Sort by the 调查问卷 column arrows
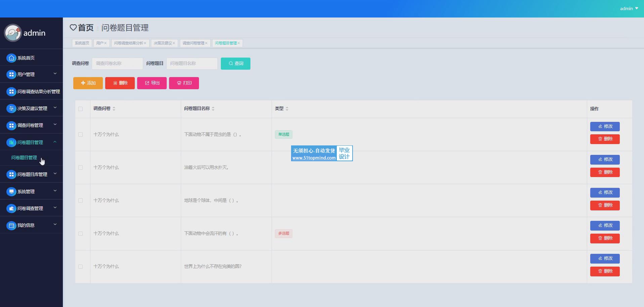644x307 pixels. pos(114,109)
